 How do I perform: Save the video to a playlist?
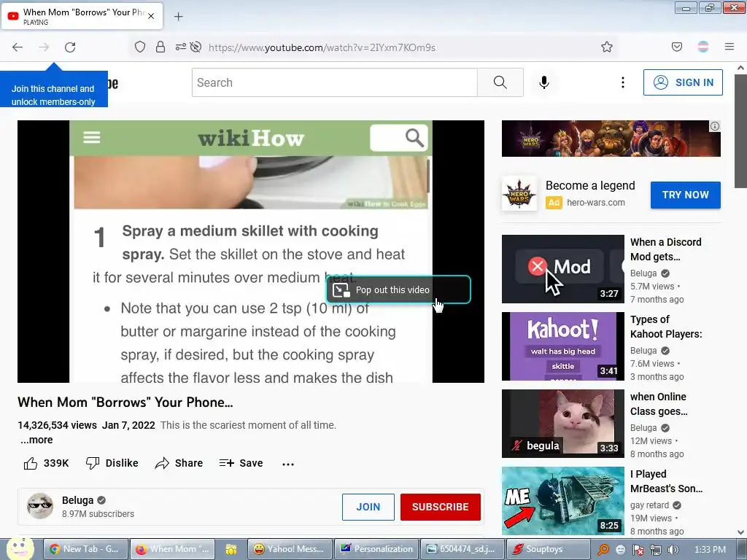pyautogui.click(x=241, y=463)
